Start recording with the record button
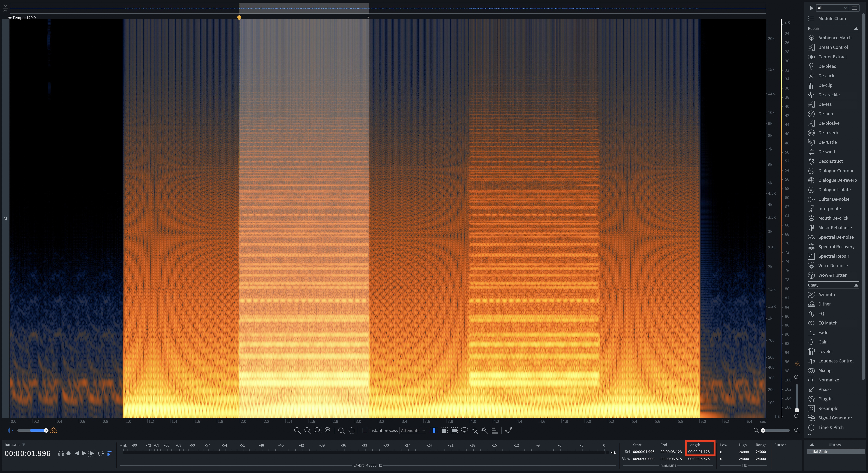 pyautogui.click(x=68, y=454)
